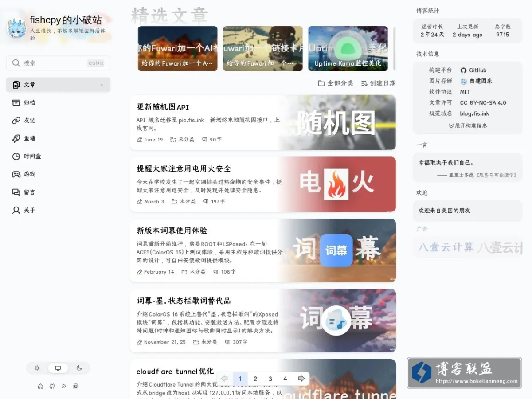Open article 提醒大家注意用电用火安全
Viewport: 532px width, 399px height.
pos(184,169)
